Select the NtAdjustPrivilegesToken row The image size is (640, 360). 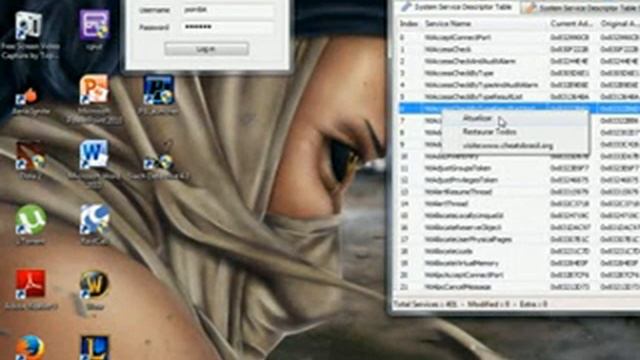point(518,180)
